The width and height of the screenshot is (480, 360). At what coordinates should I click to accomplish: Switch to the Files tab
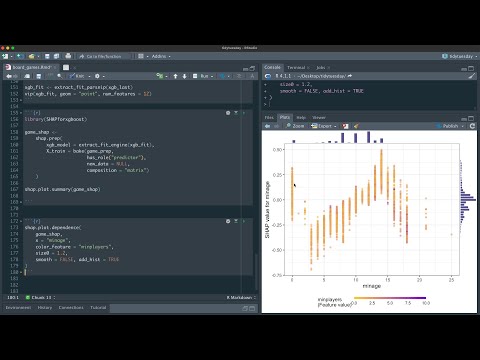point(269,117)
